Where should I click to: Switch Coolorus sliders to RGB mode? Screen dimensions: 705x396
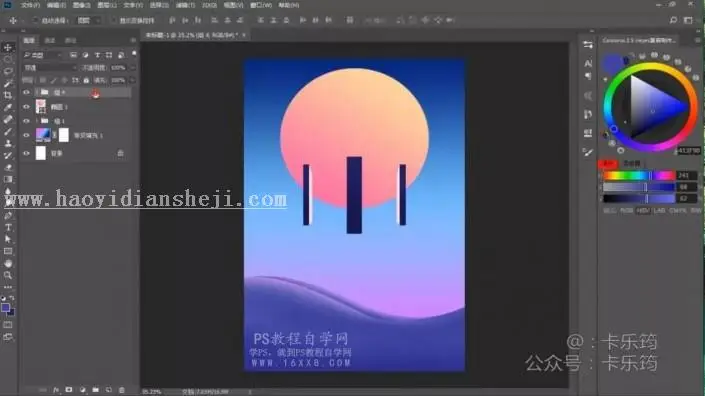tap(626, 210)
